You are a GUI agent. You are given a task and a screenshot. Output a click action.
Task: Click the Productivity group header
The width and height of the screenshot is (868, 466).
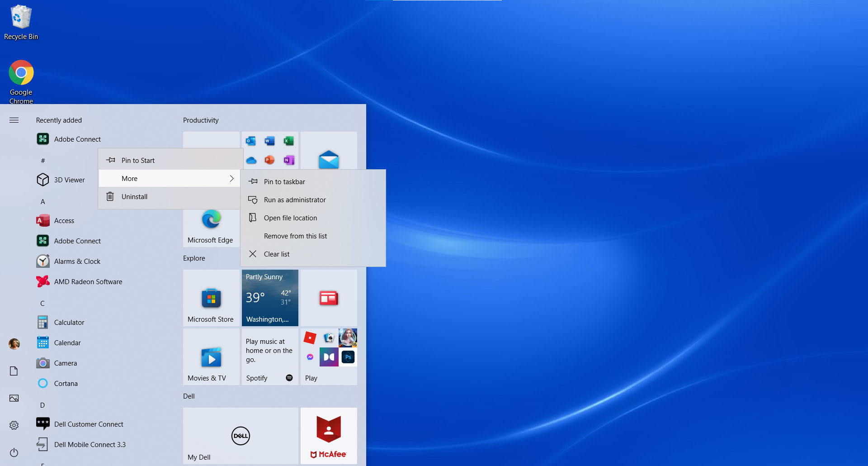coord(201,120)
